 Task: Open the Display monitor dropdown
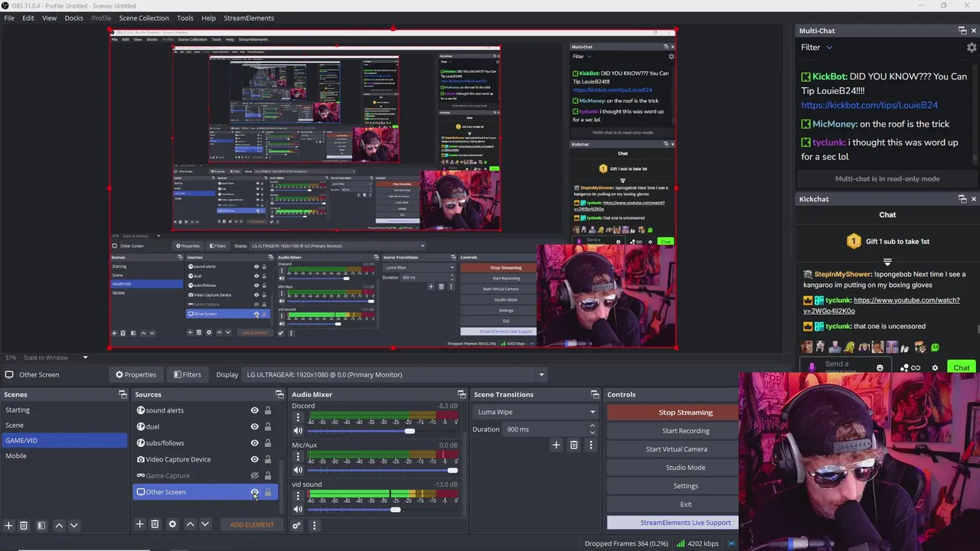[x=395, y=374]
